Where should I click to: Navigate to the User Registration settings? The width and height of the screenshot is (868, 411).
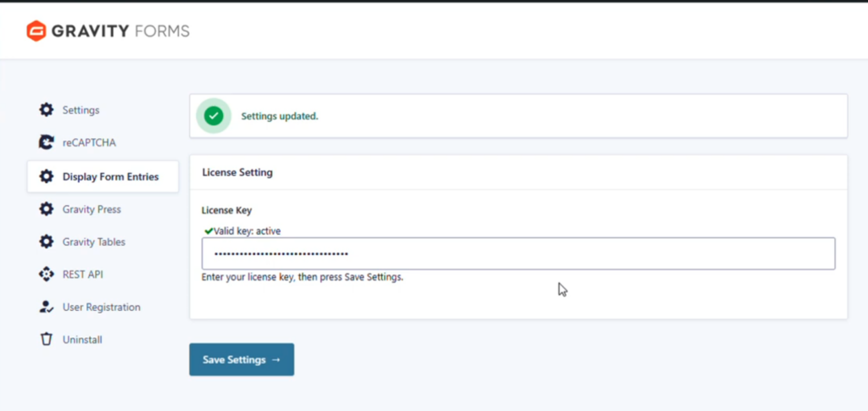pyautogui.click(x=101, y=307)
